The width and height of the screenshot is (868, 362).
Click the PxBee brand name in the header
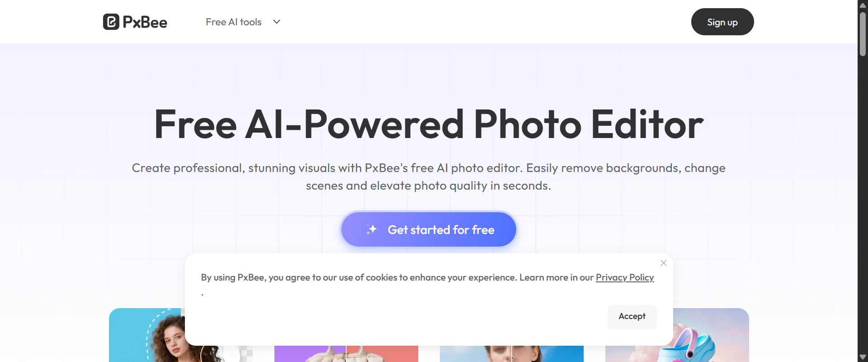[144, 22]
